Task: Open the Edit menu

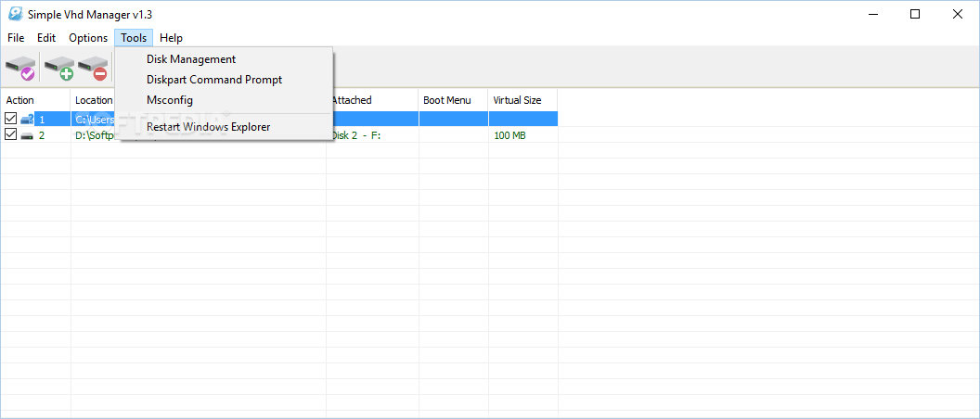Action: (x=46, y=37)
